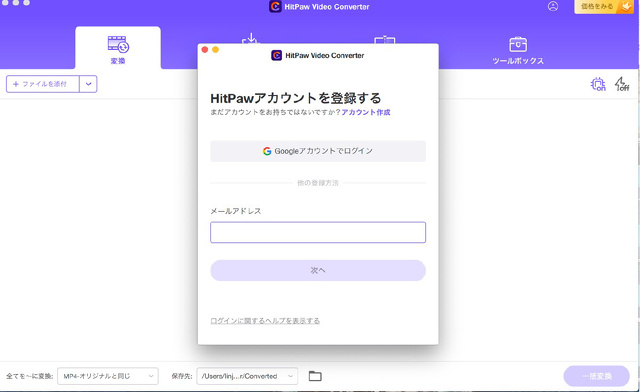Click the HitPawアカウントを登録する heading
The height and width of the screenshot is (392, 640).
coord(296,98)
